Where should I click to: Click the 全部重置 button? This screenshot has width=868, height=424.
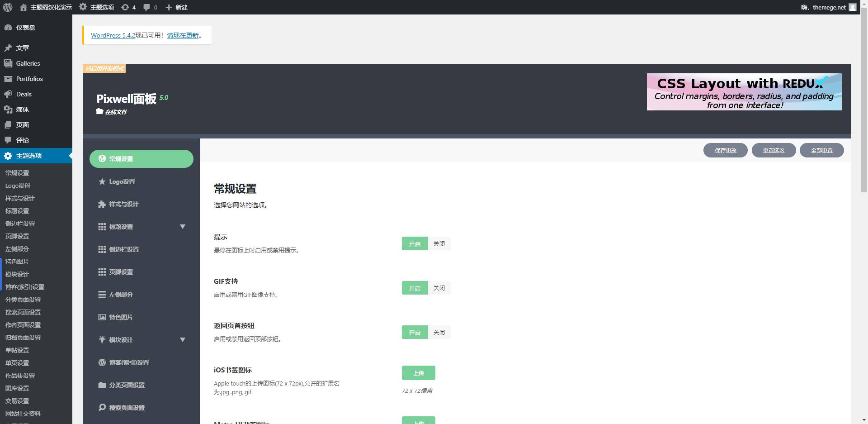pos(821,150)
